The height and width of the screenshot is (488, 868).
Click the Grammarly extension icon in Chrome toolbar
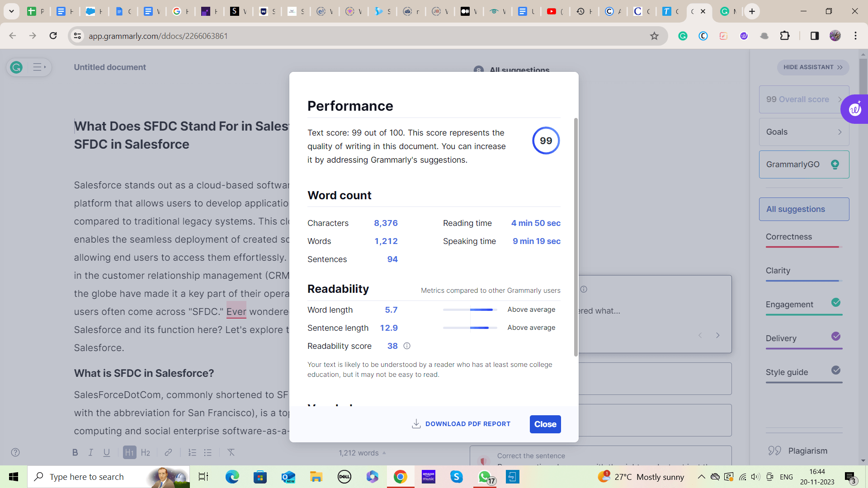click(683, 36)
